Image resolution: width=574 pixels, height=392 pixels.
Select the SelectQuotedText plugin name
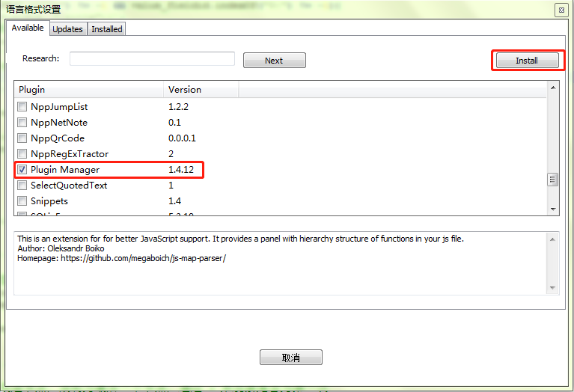pos(69,186)
